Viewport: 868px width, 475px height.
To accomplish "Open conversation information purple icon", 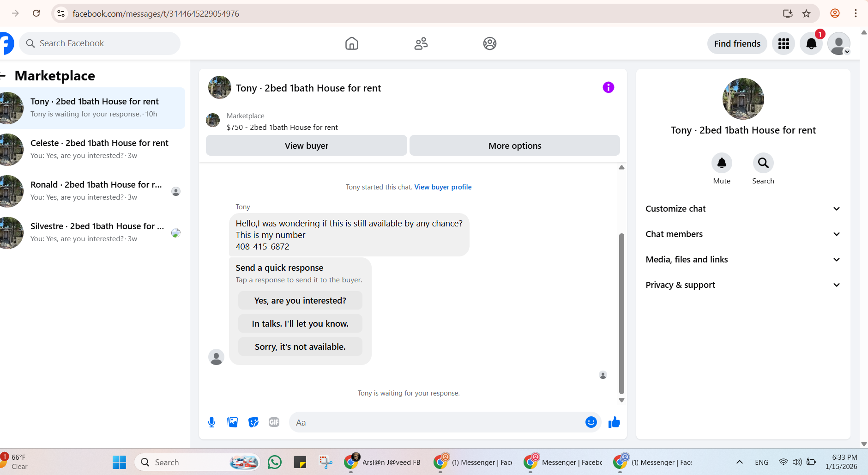I will [608, 87].
